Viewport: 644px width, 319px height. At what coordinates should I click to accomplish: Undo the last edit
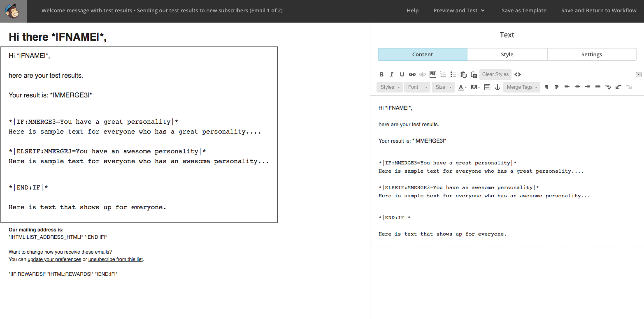618,87
